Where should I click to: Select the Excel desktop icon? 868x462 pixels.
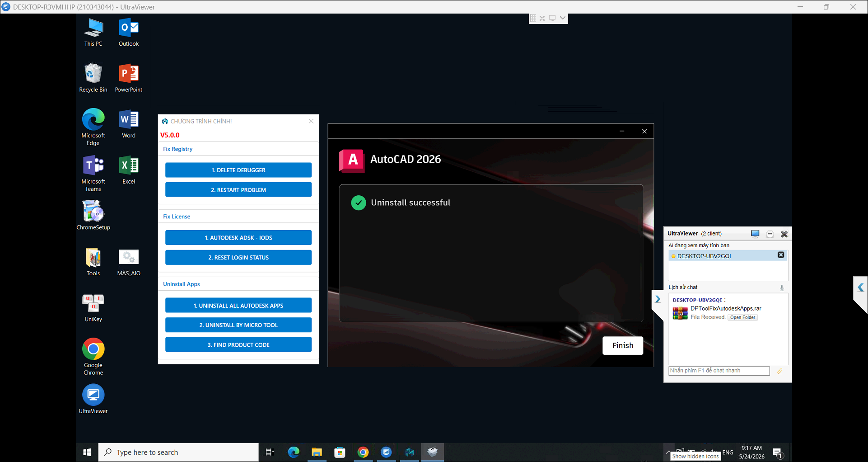coord(129,170)
